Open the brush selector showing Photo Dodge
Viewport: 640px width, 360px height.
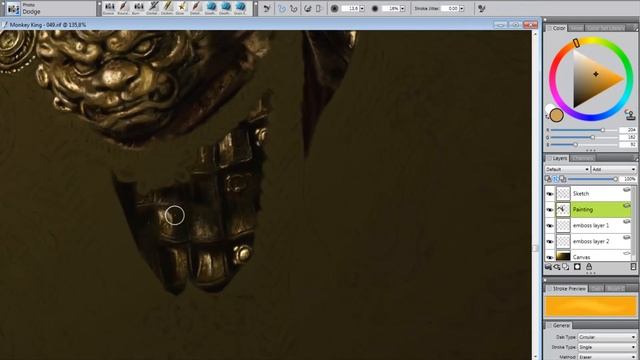(x=13, y=9)
